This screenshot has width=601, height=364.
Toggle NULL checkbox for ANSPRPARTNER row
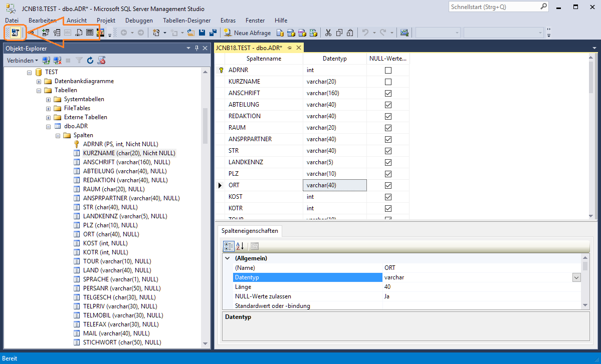click(x=388, y=139)
